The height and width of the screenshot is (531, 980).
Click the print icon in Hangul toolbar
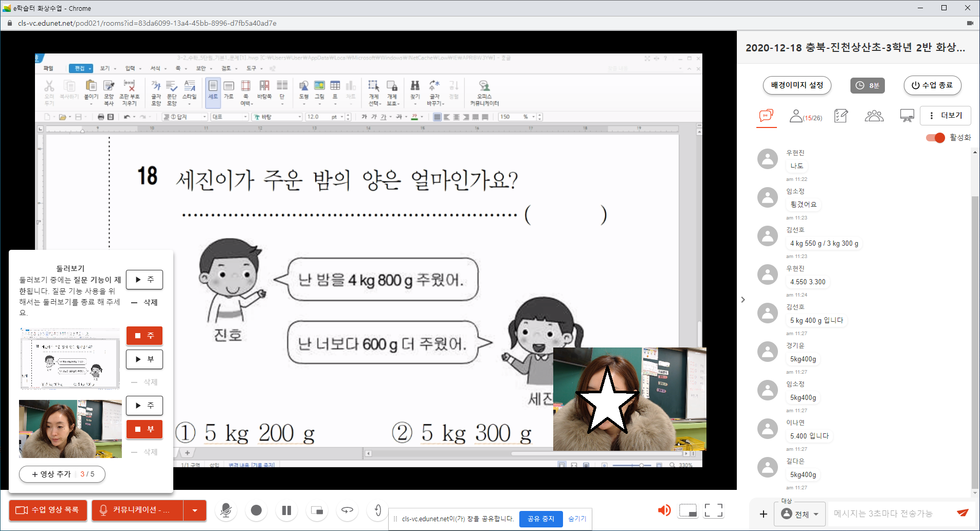(x=101, y=117)
